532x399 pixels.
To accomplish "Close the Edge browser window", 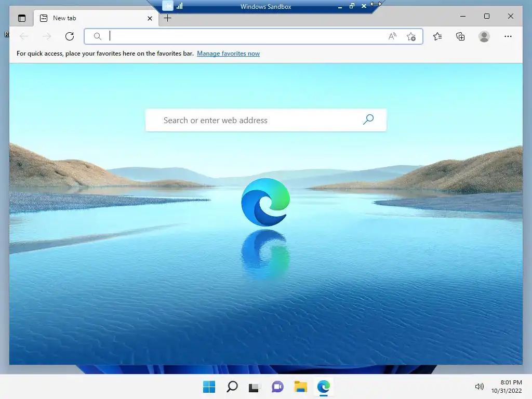I will click(511, 16).
